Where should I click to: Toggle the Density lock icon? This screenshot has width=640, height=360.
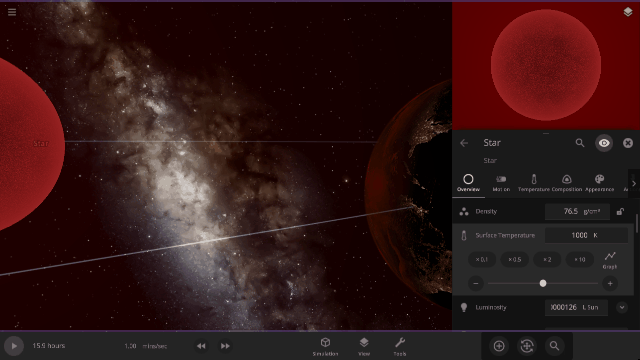(620, 211)
